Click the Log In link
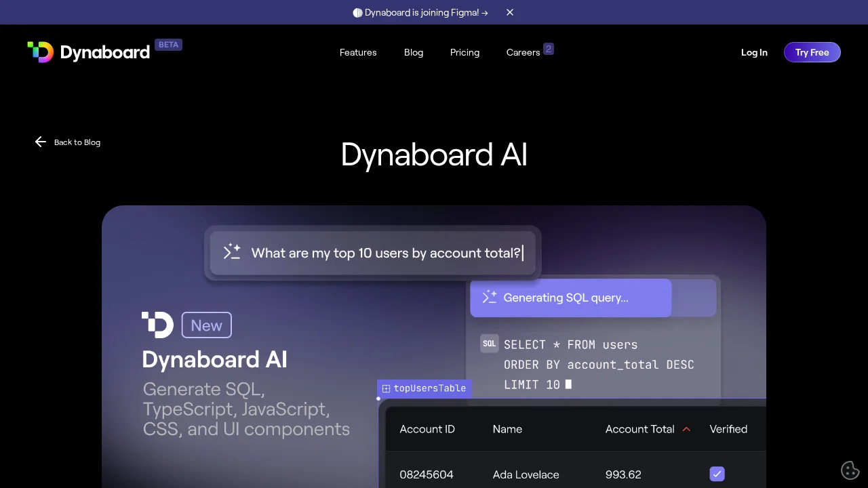Image resolution: width=868 pixels, height=488 pixels. point(754,52)
